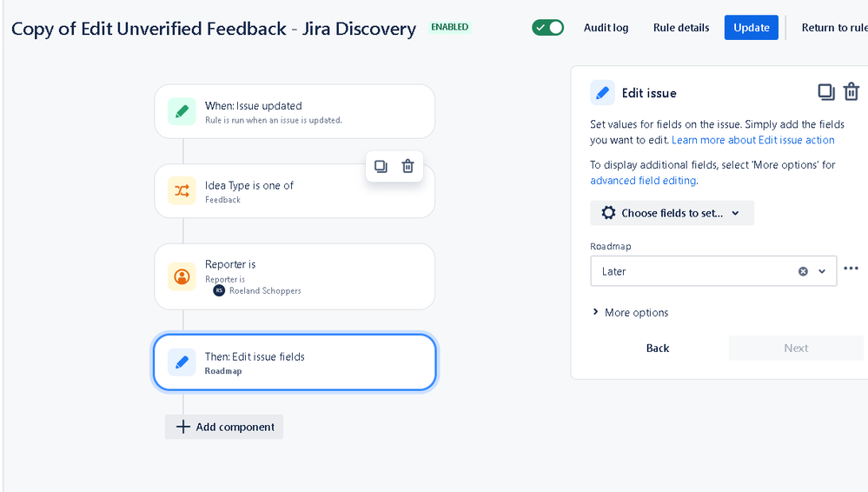Click the Edit issue panel heading

coord(649,93)
